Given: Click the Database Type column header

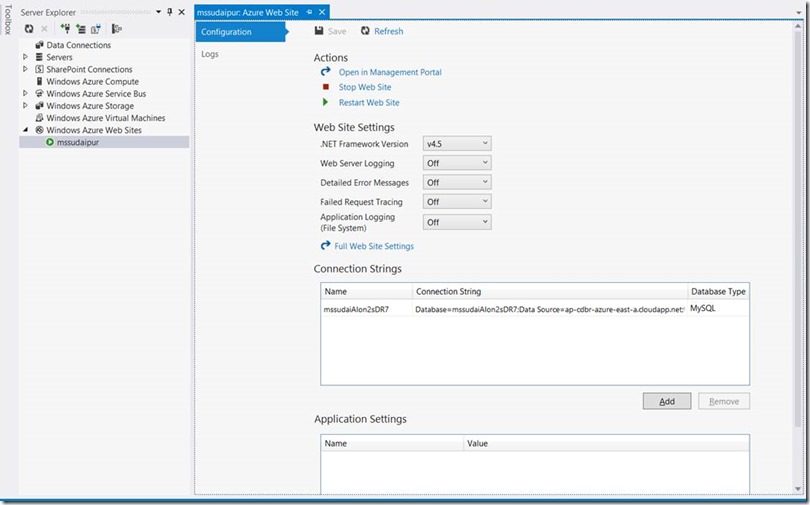Looking at the screenshot, I should coord(719,291).
